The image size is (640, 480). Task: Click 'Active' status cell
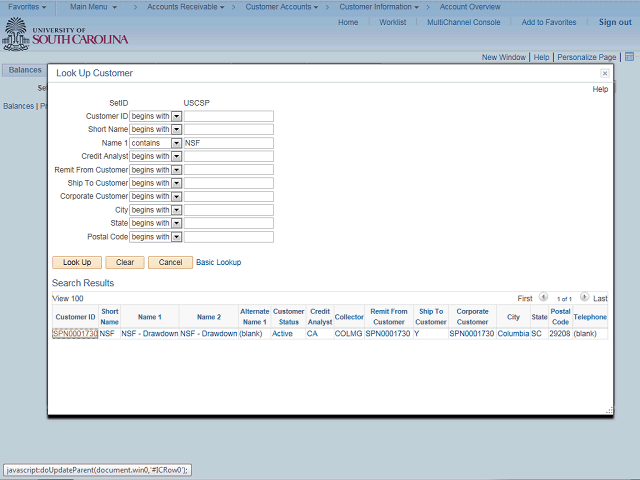[282, 334]
